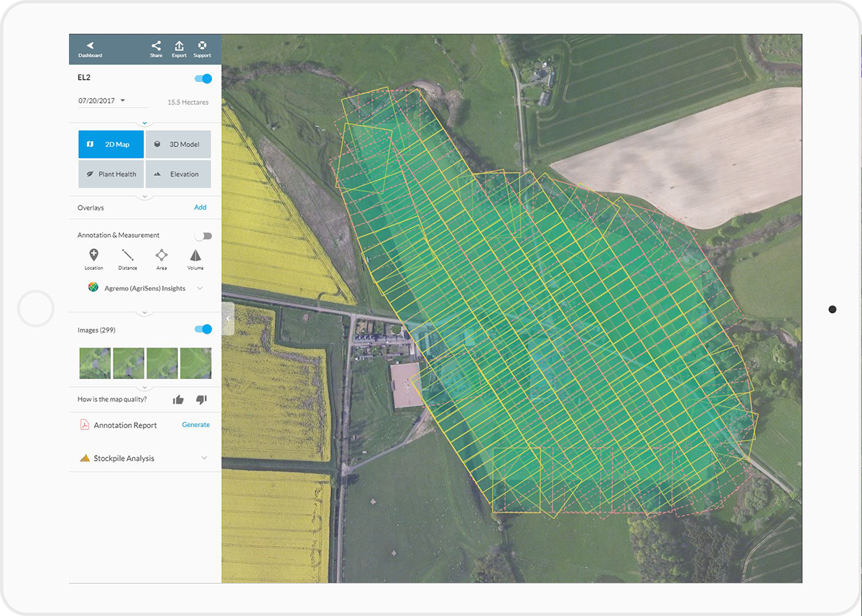Open the first image thumbnail
Viewport: 862px width, 616px height.
(x=95, y=363)
